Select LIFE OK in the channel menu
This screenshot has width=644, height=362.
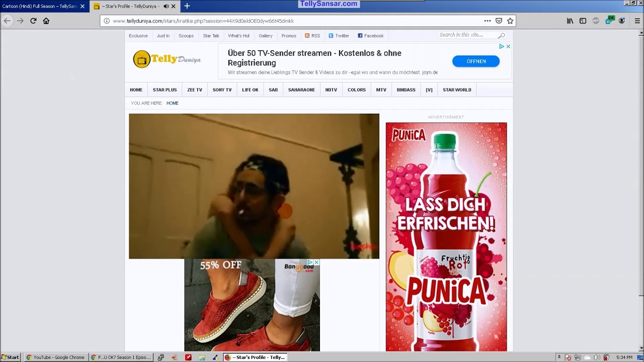click(250, 90)
